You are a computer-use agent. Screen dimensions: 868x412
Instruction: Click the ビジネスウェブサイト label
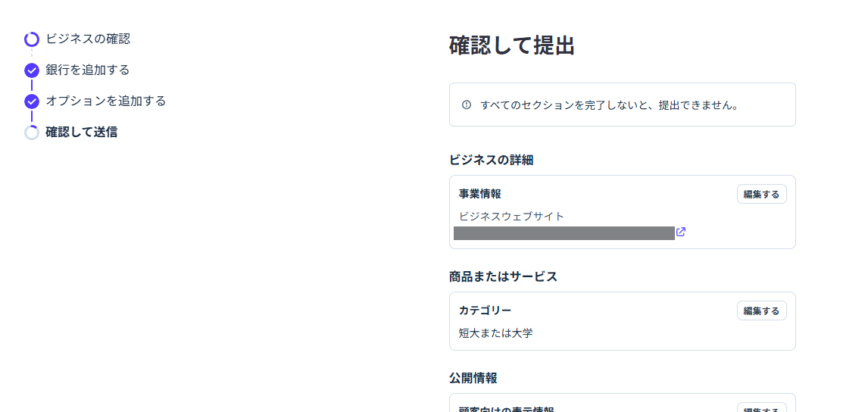[x=511, y=216]
